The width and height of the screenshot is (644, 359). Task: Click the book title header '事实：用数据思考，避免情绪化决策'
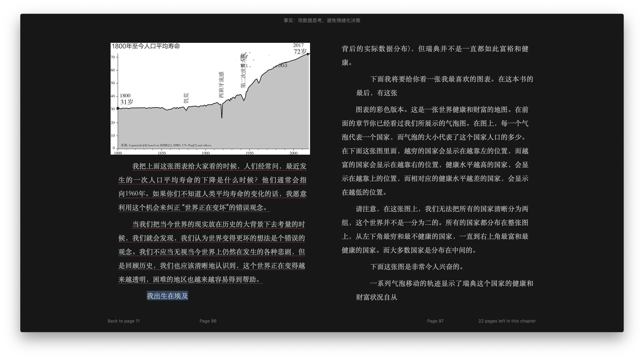(x=322, y=21)
